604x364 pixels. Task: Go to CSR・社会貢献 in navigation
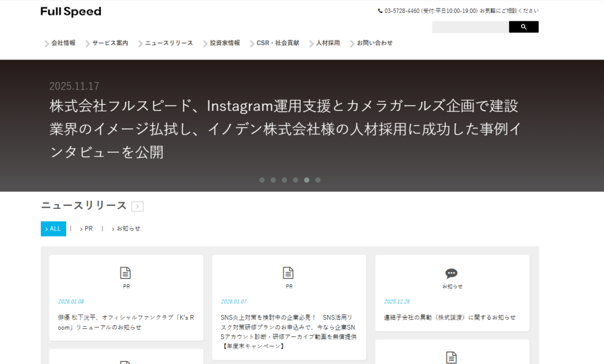277,43
